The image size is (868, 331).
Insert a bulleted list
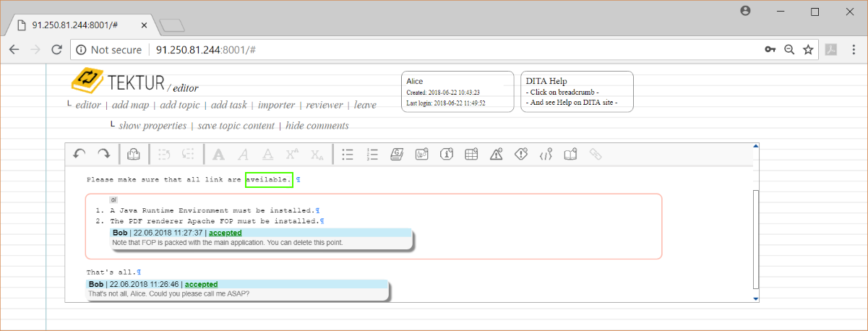tap(348, 154)
